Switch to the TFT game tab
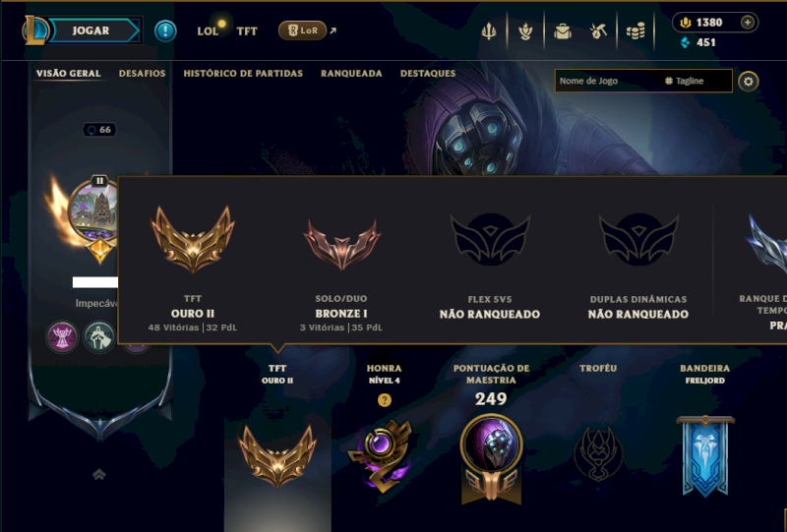The image size is (787, 532). pos(247,31)
